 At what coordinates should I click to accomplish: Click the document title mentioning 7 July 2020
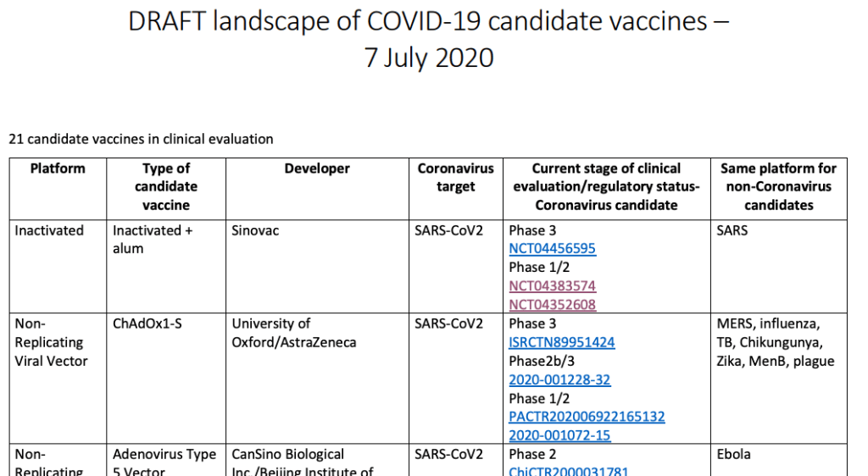pyautogui.click(x=429, y=39)
